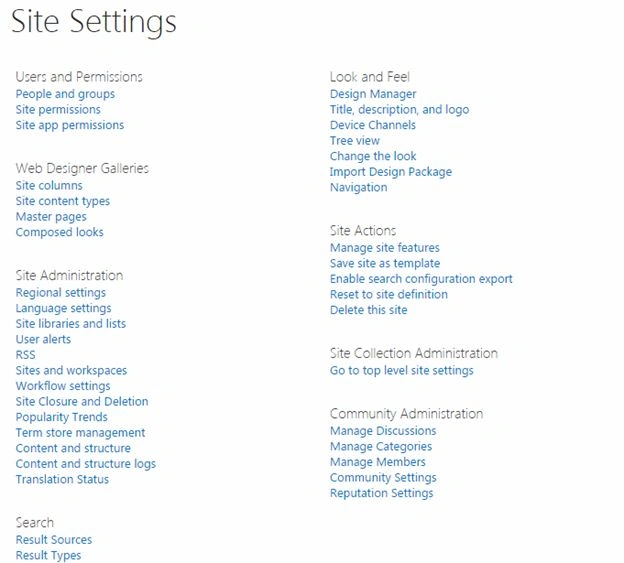
Task: Launch Design Manager
Action: coord(373,94)
